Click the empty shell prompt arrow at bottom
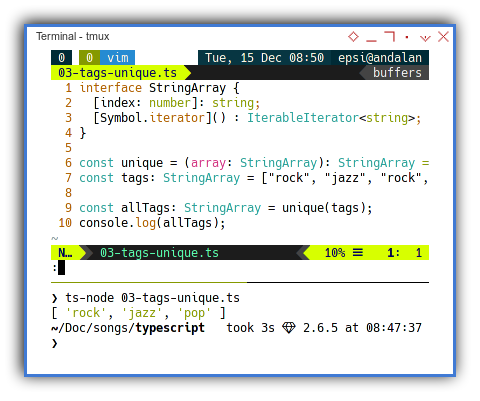Image resolution: width=480 pixels, height=401 pixels. (x=54, y=343)
